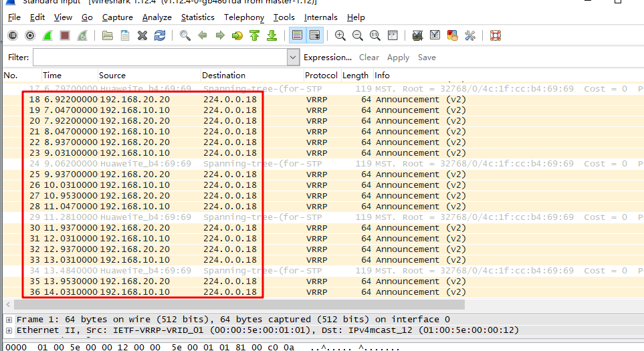Click into the Filter input field
The image size is (644, 351).
[160, 57]
